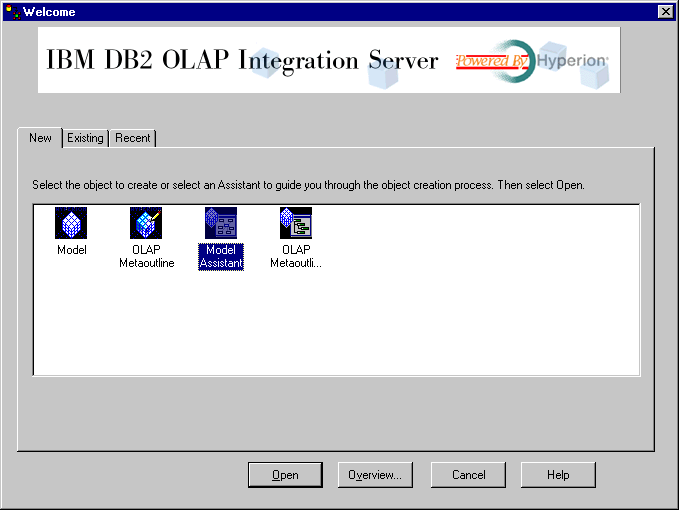Select the OLAP Metaoutline icon with pencil
This screenshot has height=510, width=679.
pos(146,223)
